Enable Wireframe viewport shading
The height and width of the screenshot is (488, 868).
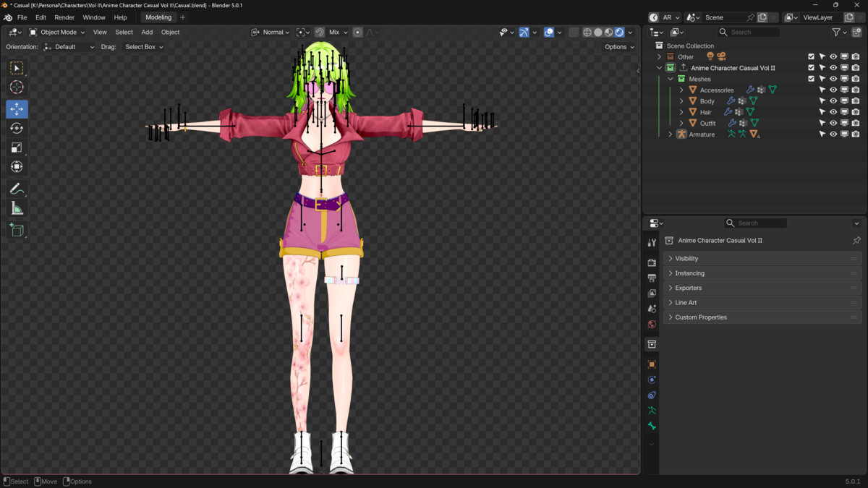(587, 32)
